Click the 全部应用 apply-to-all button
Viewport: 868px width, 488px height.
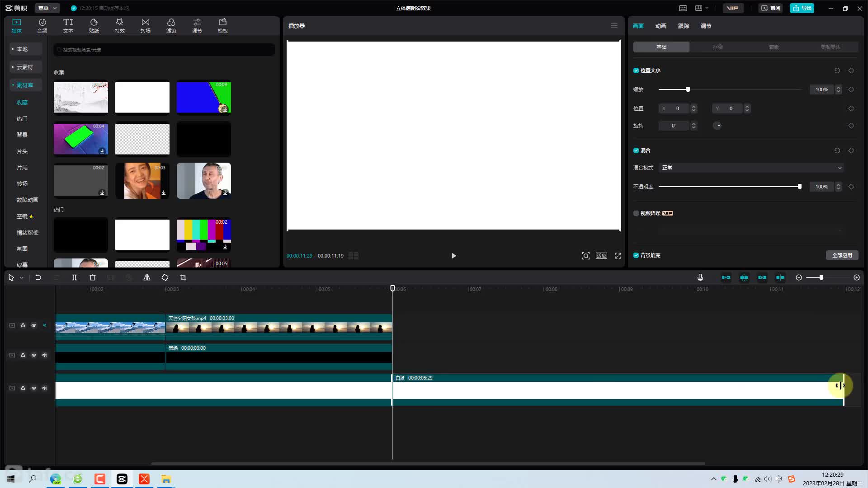(842, 255)
